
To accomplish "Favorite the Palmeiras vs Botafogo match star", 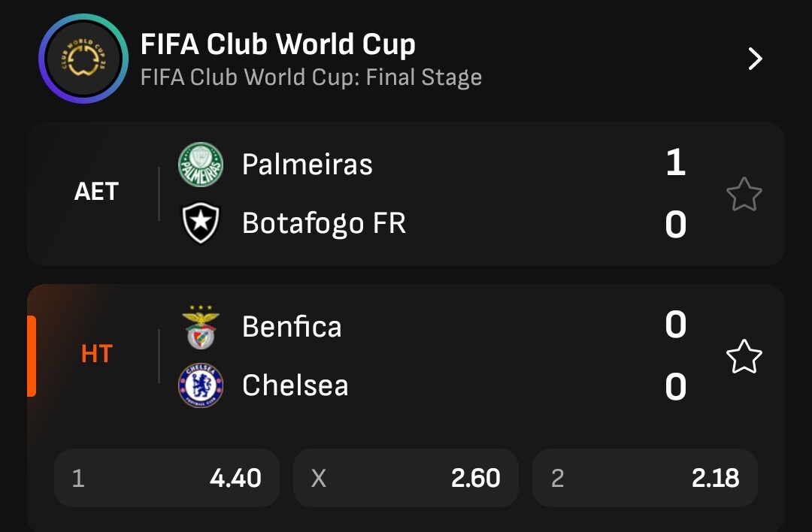I will [x=744, y=194].
